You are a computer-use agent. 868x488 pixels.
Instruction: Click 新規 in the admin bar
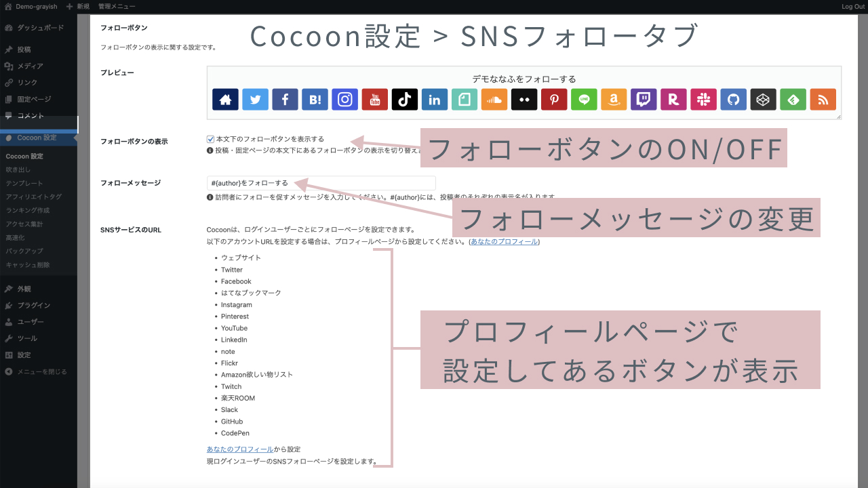(78, 6)
